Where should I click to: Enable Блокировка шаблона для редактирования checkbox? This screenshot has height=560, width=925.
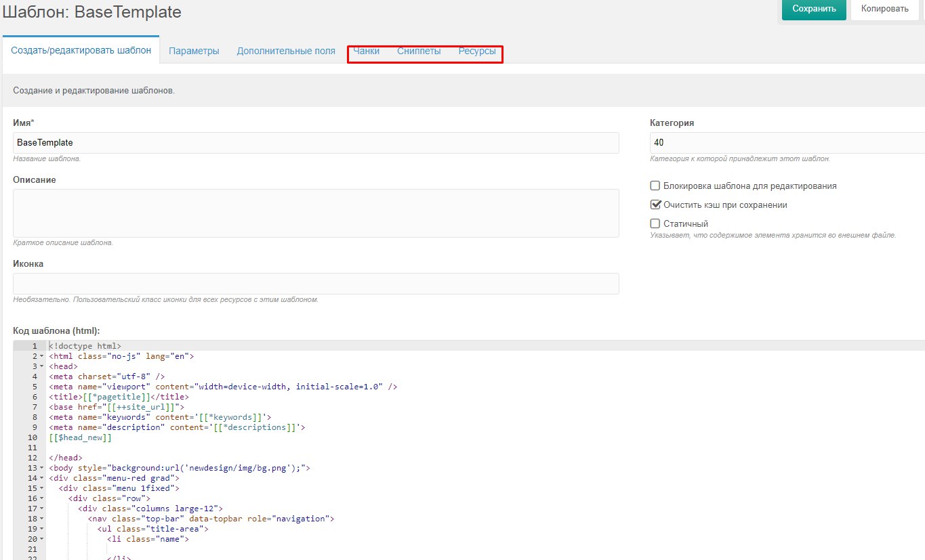(655, 186)
